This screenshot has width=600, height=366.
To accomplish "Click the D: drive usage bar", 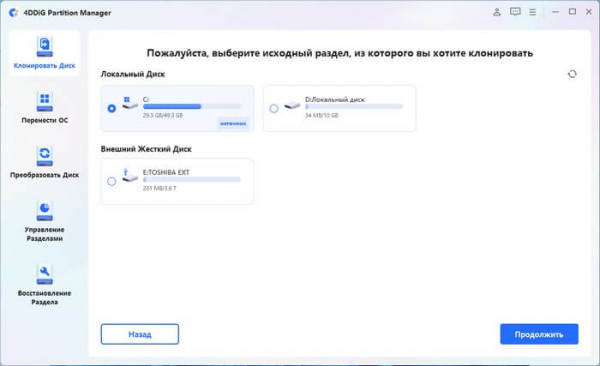I will point(354,106).
